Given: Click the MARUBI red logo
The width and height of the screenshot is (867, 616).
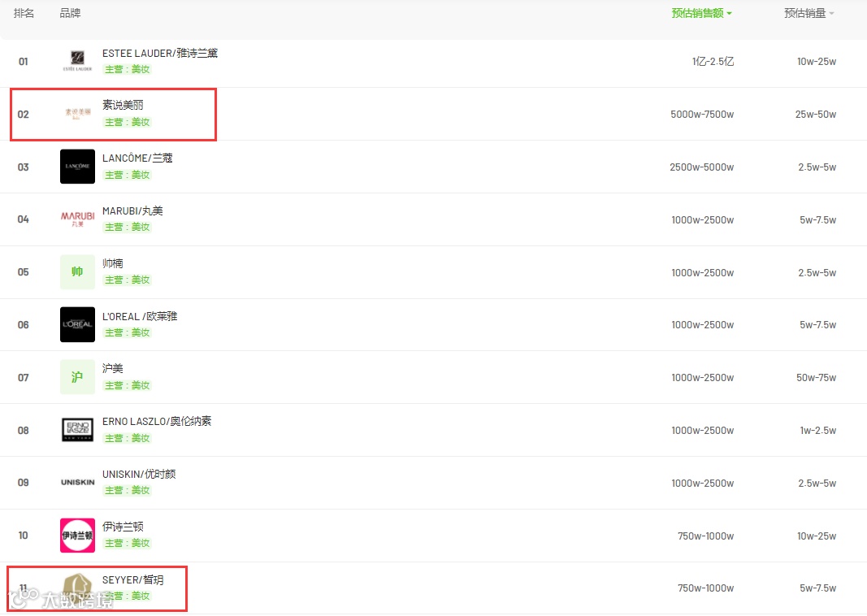Looking at the screenshot, I should [x=77, y=219].
